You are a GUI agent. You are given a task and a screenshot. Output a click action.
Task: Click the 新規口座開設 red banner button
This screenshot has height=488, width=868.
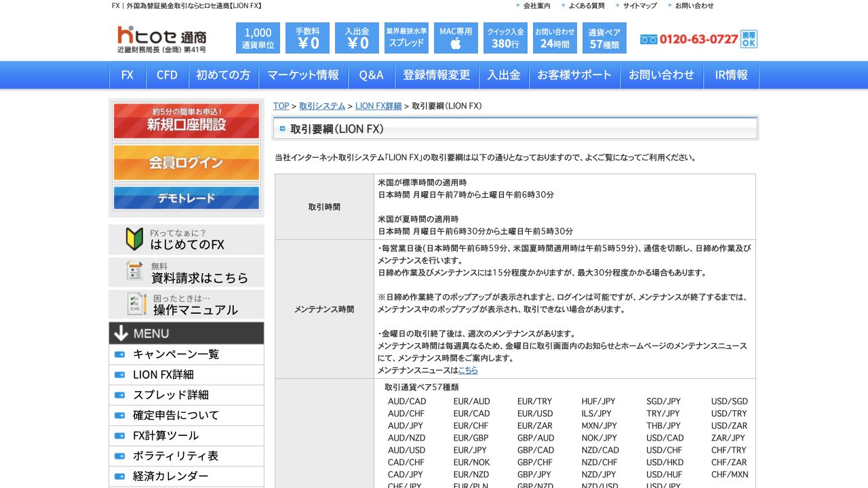click(186, 121)
